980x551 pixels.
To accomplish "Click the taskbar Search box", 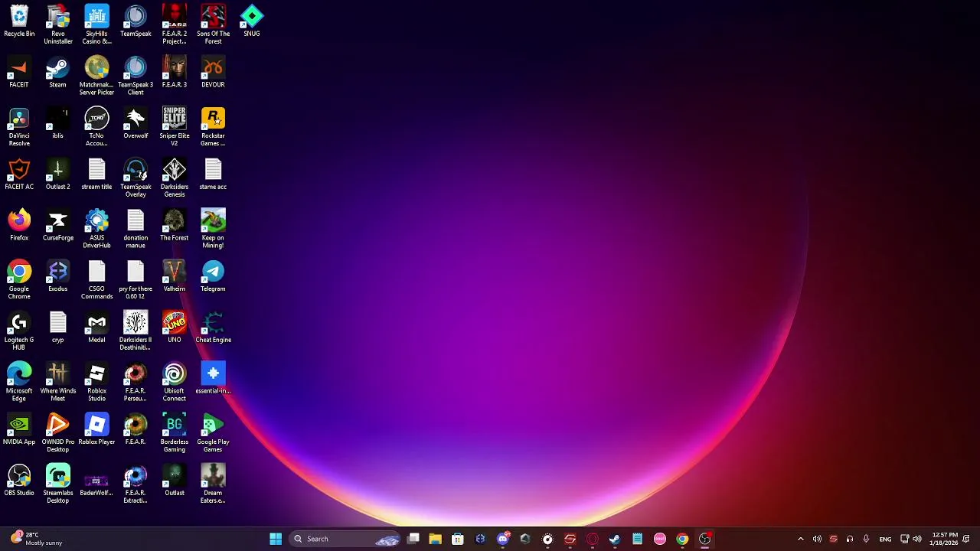I will coord(345,539).
